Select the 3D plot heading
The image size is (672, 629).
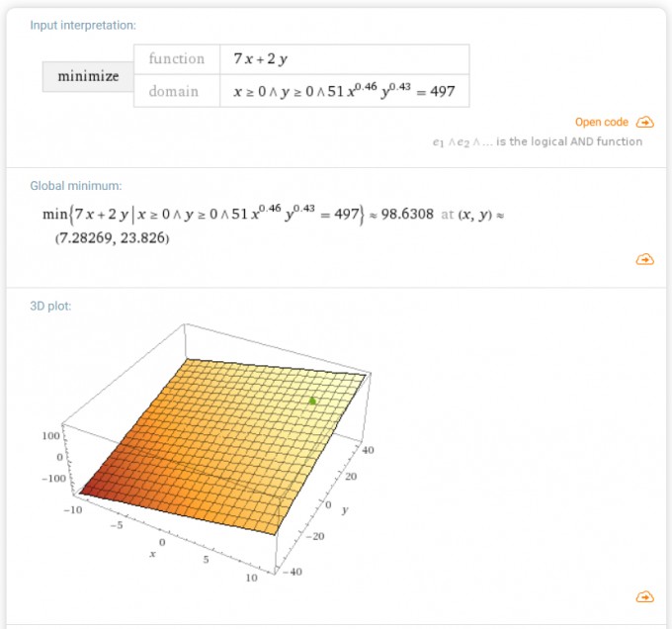(x=50, y=306)
